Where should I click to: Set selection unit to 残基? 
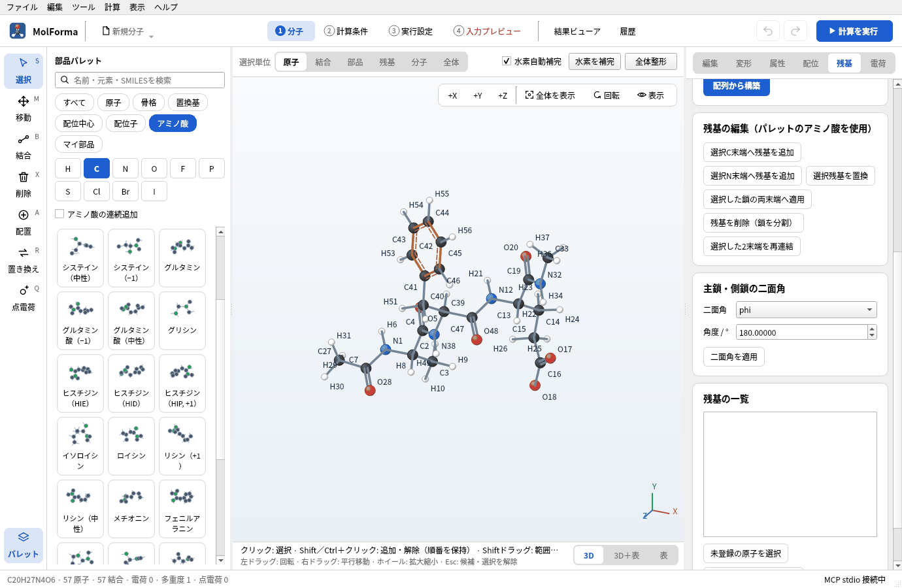pyautogui.click(x=387, y=62)
